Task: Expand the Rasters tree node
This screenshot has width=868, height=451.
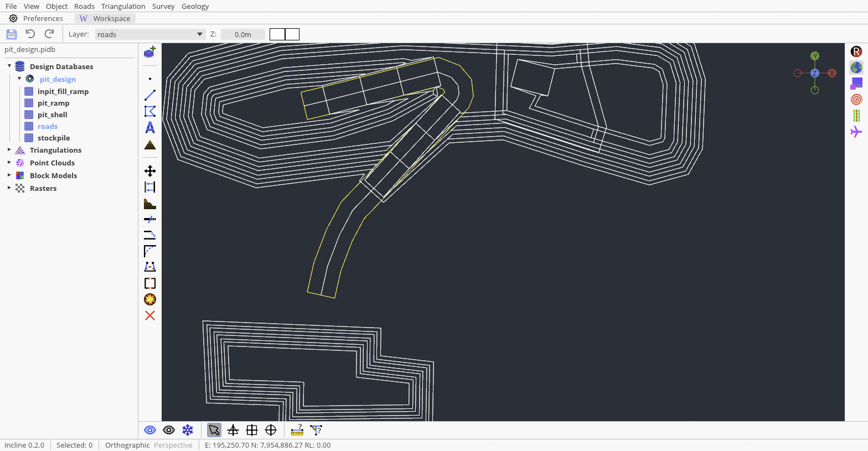Action: pos(9,188)
